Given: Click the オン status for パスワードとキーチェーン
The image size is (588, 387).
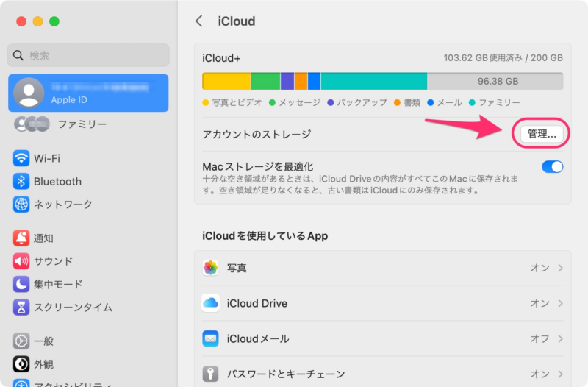Looking at the screenshot, I should [x=539, y=374].
